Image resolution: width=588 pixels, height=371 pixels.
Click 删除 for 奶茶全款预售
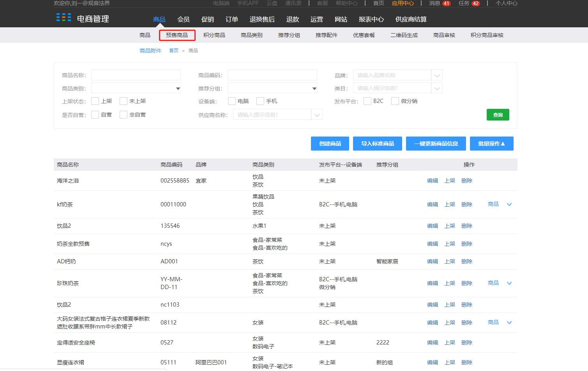coord(467,244)
